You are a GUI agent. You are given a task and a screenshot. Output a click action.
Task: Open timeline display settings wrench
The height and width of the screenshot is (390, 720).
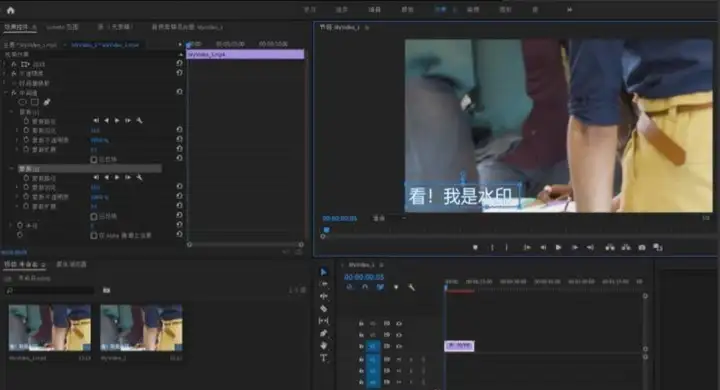pyautogui.click(x=411, y=287)
